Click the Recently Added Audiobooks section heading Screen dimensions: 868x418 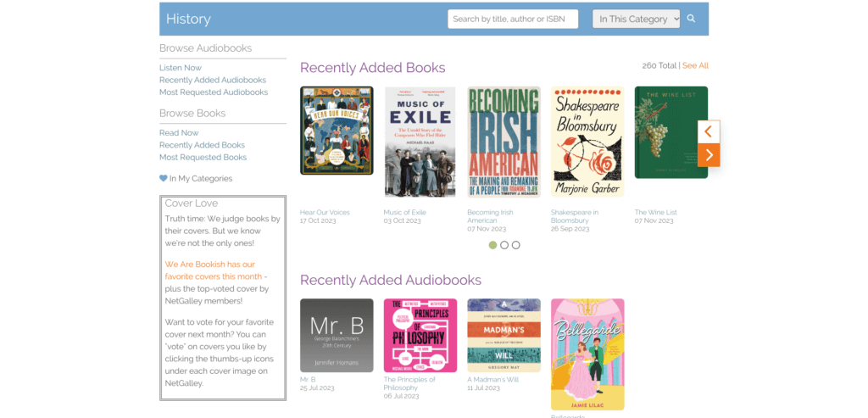[x=391, y=280]
